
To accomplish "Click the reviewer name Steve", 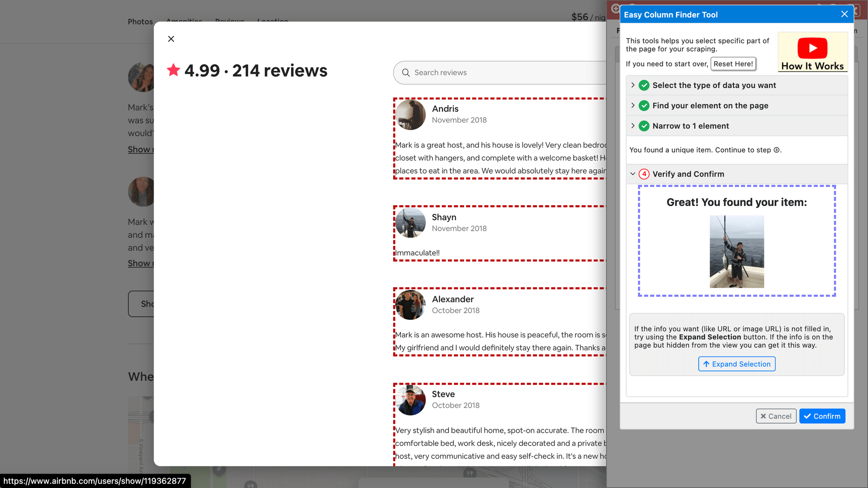I will [x=444, y=394].
